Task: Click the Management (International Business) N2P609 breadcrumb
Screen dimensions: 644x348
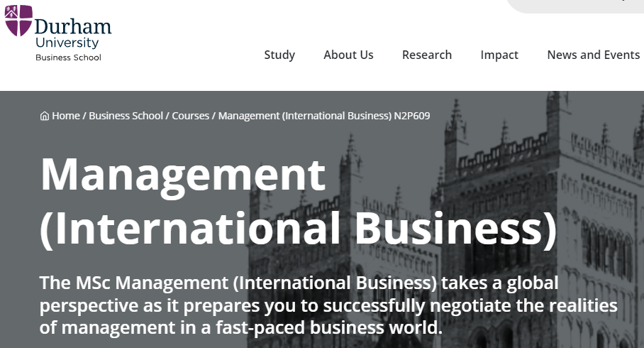Action: pyautogui.click(x=324, y=116)
